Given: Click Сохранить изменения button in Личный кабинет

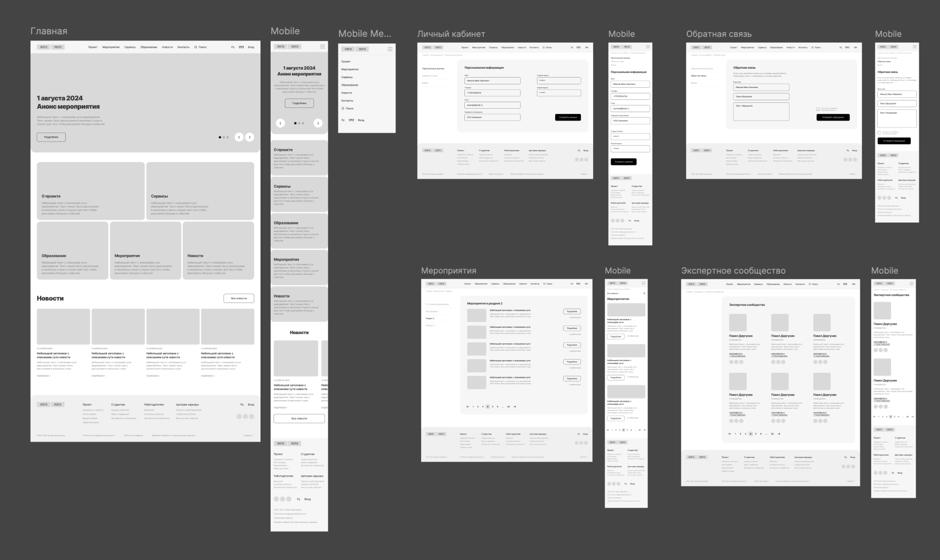Looking at the screenshot, I should 568,116.
